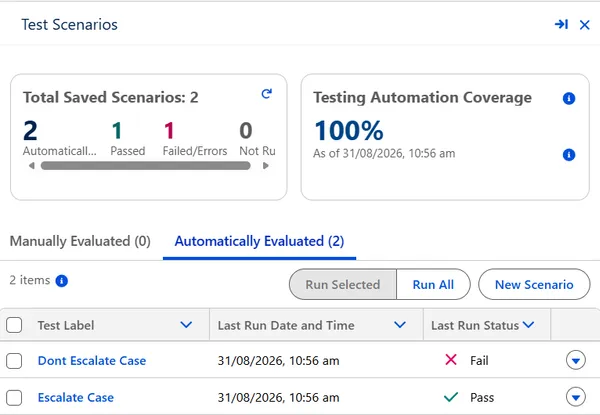Select Automatically Evaluated (2) tab
600x415 pixels.
pos(259,241)
